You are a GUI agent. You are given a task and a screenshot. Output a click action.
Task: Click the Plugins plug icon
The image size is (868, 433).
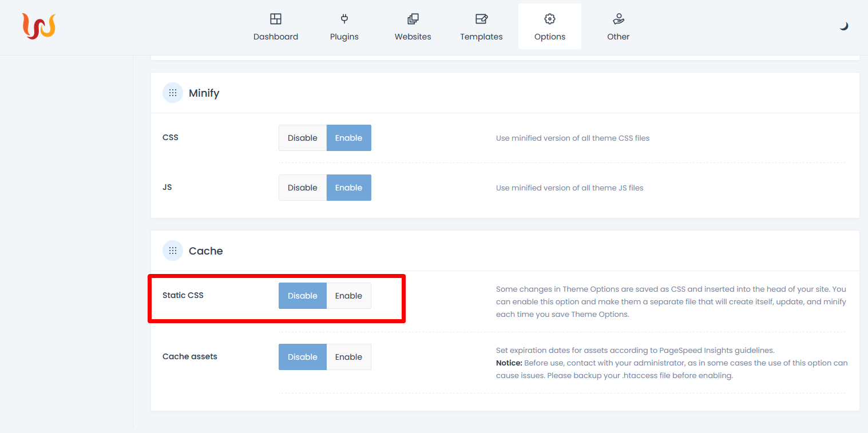click(x=344, y=19)
